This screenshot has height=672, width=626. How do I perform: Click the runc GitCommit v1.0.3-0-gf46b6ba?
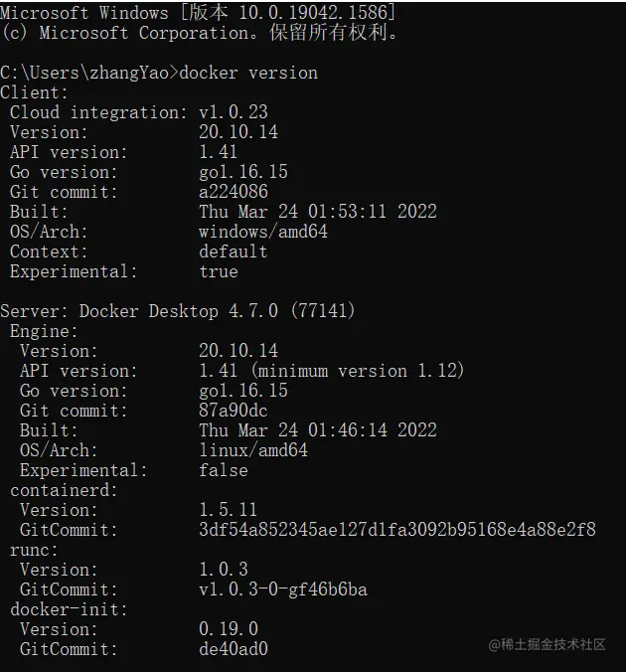pos(282,589)
